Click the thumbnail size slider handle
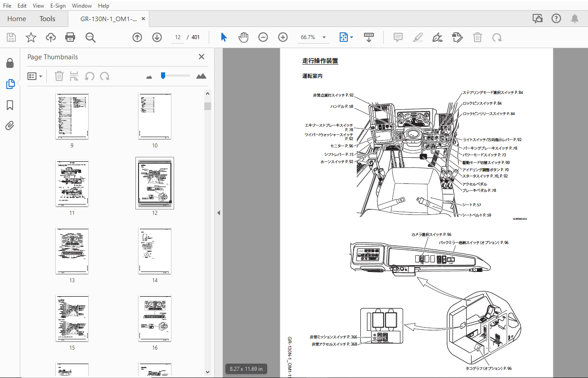 click(163, 76)
